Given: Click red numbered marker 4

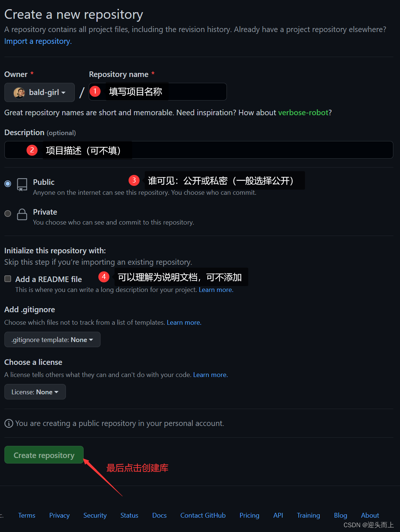Looking at the screenshot, I should click(104, 276).
